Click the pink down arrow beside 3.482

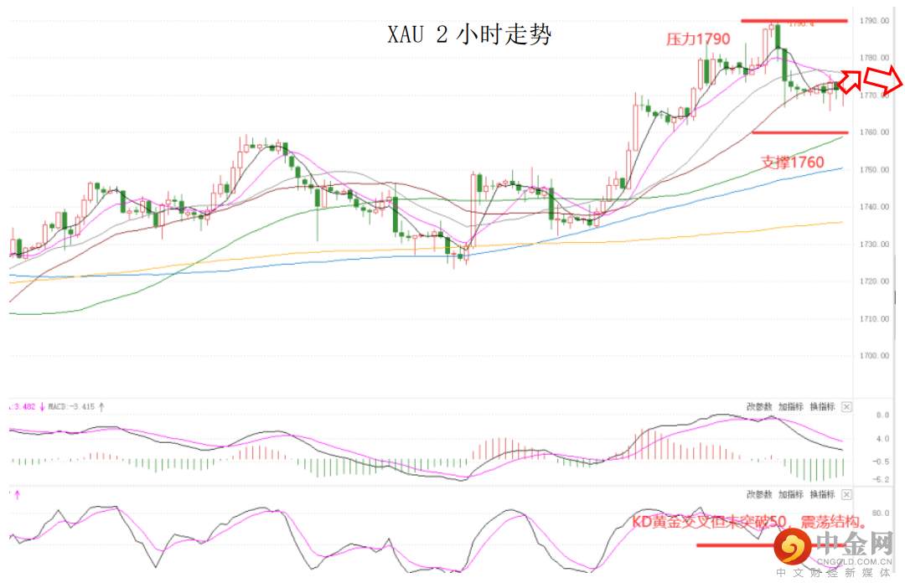(42, 407)
